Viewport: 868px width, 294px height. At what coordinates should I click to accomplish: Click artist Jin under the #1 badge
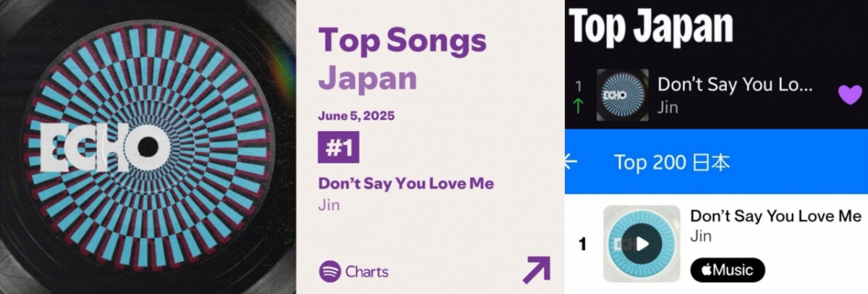pos(329,204)
